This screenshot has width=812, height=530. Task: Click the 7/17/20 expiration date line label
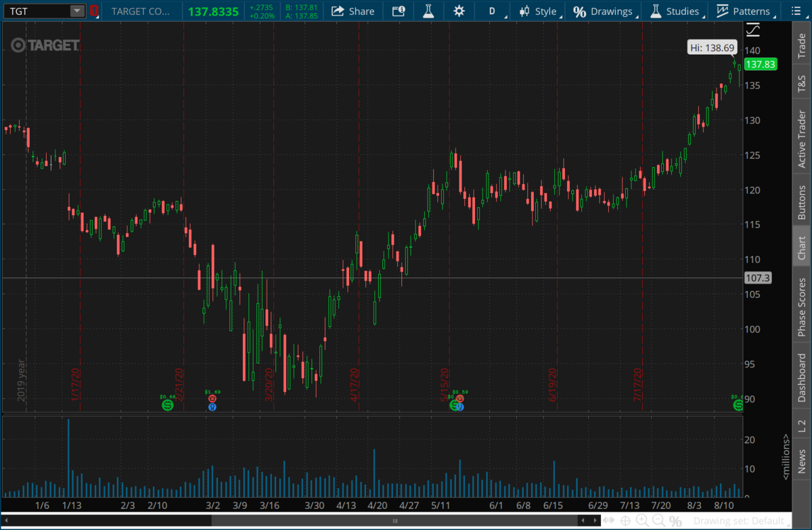coord(637,385)
